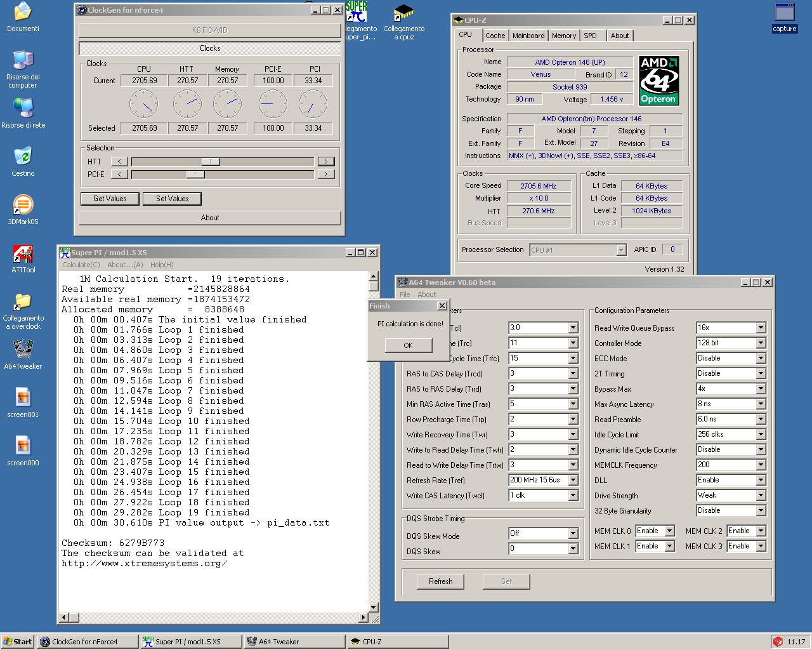Expand the Controller Mode dropdown
The width and height of the screenshot is (812, 650).
pyautogui.click(x=761, y=343)
